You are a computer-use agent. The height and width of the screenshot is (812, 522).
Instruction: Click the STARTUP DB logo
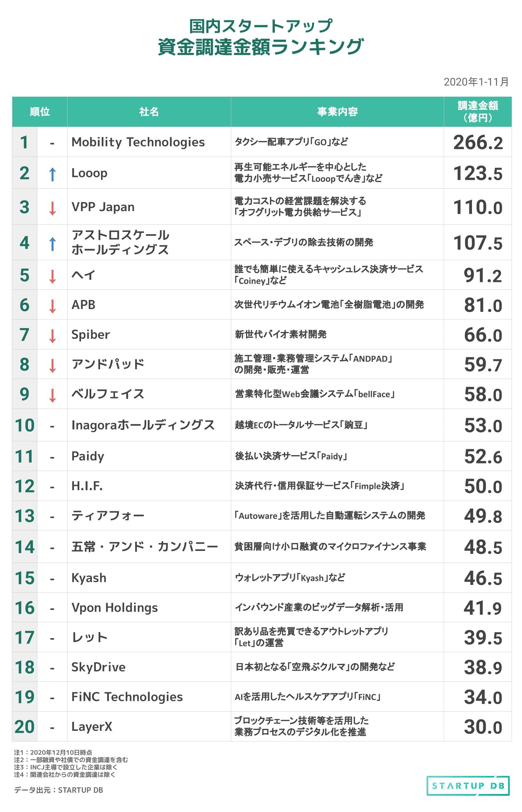tap(467, 785)
